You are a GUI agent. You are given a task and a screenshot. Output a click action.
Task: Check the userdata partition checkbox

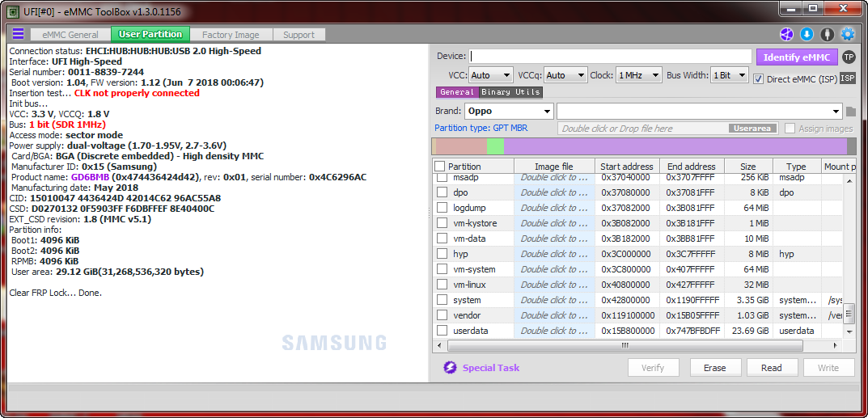click(x=442, y=331)
